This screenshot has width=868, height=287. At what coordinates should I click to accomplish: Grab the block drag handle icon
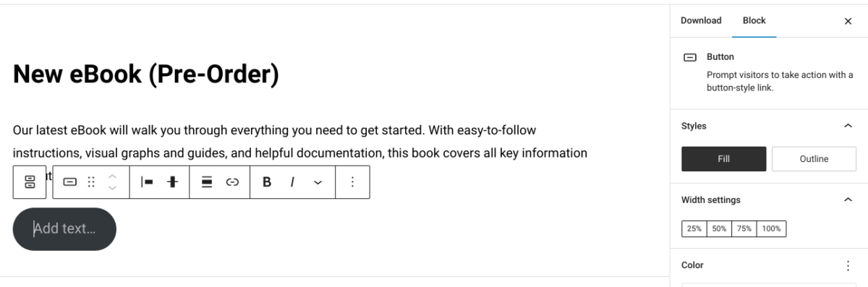tap(91, 182)
